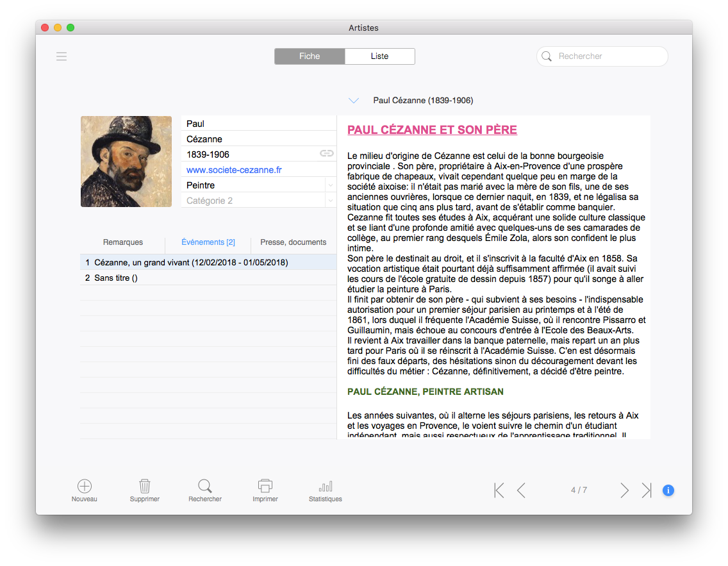Switch to Fiche view
The height and width of the screenshot is (566, 728).
coord(310,56)
